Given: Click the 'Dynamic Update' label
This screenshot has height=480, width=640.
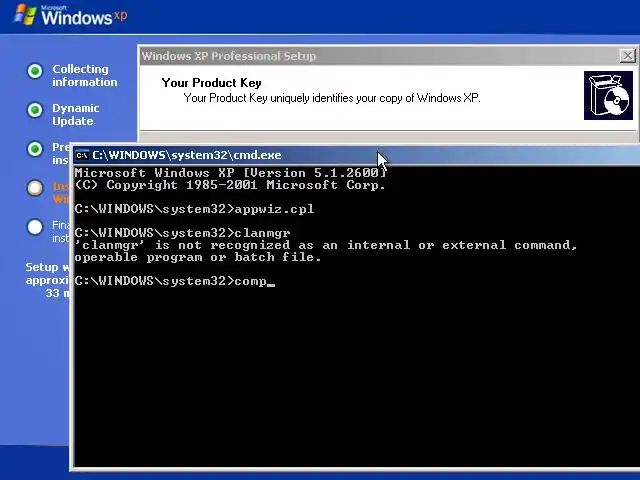Looking at the screenshot, I should tap(76, 115).
